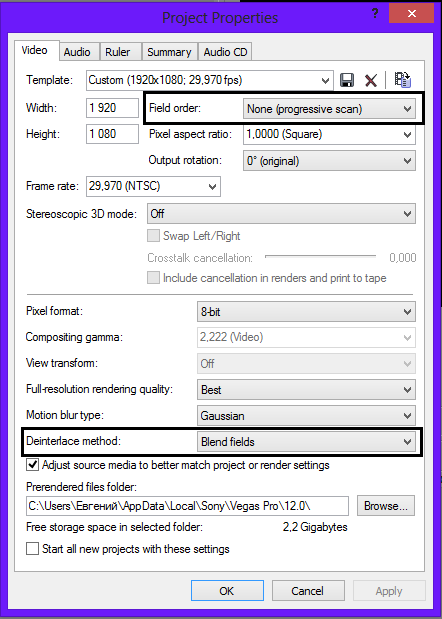Viewport: 442px width, 619px height.
Task: Switch to the Audio tab
Action: (x=77, y=52)
